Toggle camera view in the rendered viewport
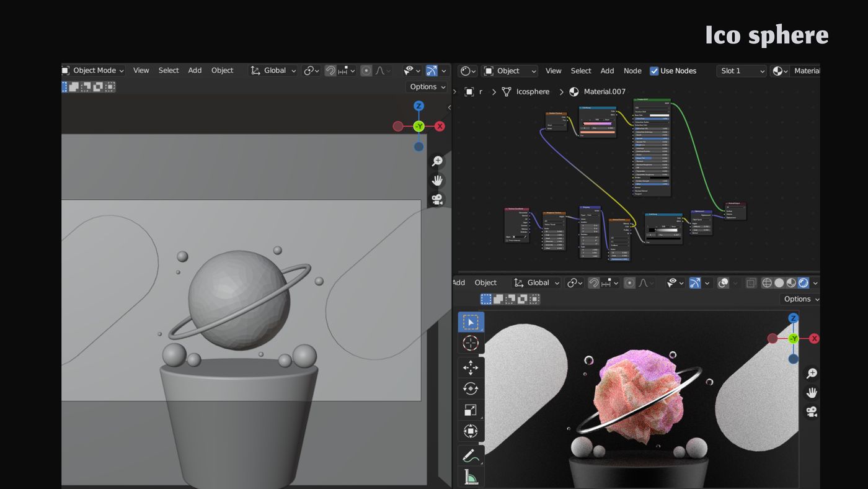The width and height of the screenshot is (868, 489). 811,411
